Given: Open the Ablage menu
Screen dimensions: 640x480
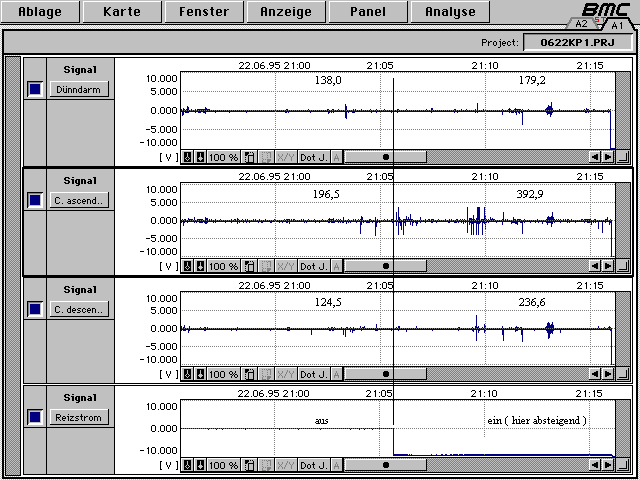Looking at the screenshot, I should point(37,12).
